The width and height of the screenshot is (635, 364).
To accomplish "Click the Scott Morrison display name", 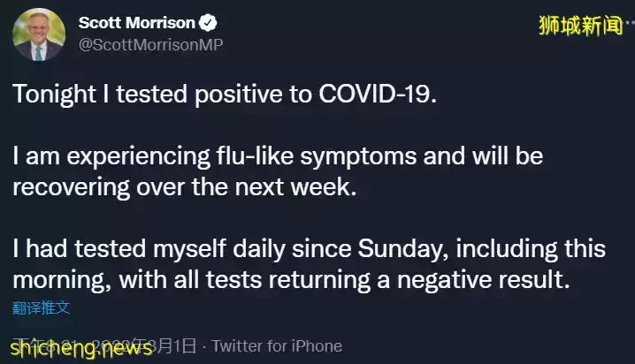I will point(137,23).
